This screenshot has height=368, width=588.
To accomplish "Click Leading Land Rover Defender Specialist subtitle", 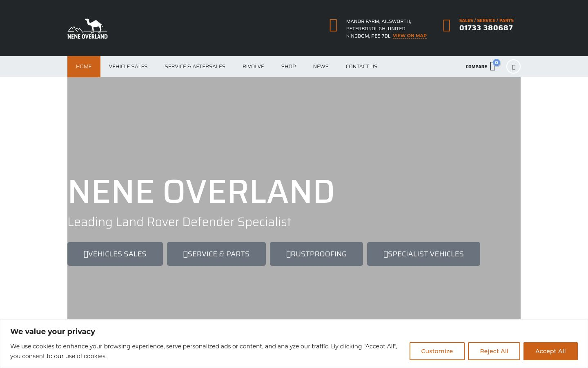I will (179, 222).
